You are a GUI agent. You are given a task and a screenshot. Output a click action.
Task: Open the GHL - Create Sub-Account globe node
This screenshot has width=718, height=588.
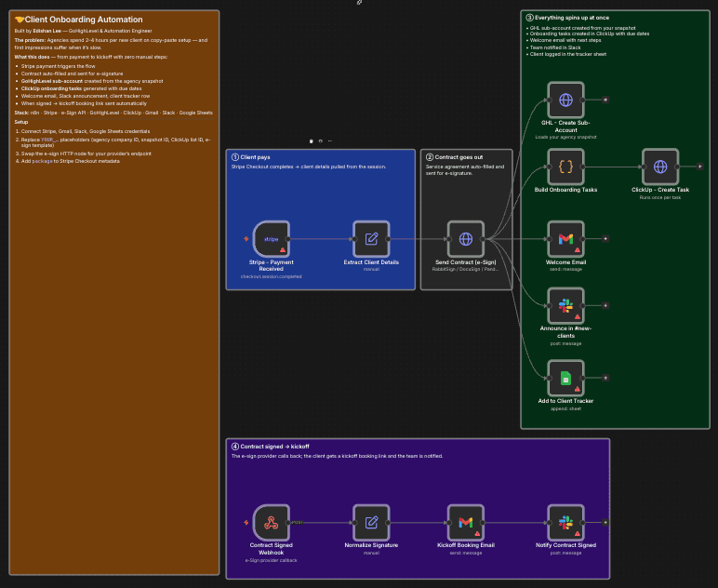pyautogui.click(x=566, y=100)
